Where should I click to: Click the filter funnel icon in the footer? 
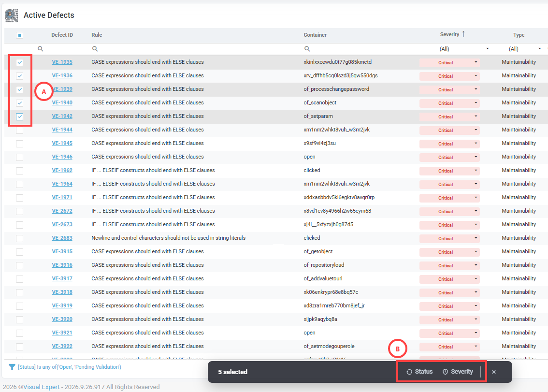click(x=12, y=367)
